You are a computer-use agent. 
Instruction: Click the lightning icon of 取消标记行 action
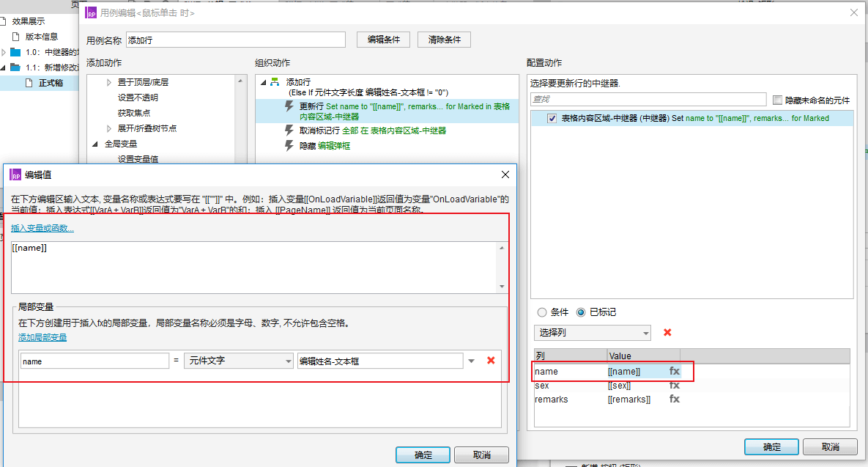pyautogui.click(x=289, y=130)
